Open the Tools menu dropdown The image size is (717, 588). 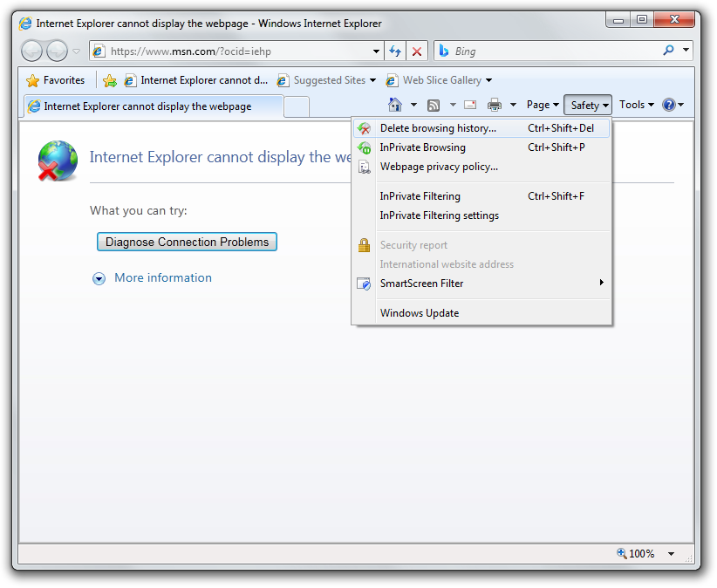tap(636, 106)
